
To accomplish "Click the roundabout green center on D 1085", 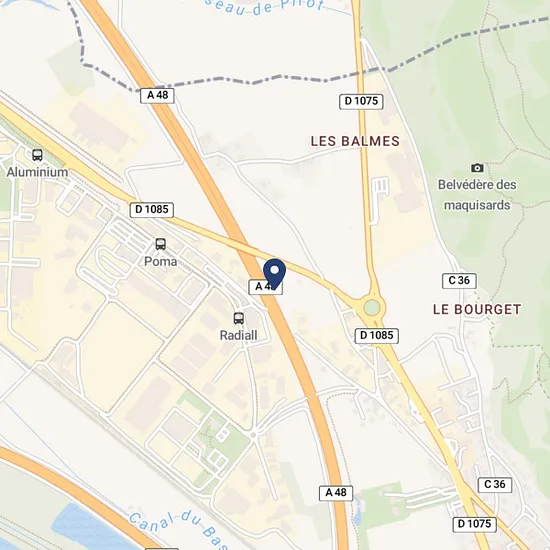I will (372, 308).
